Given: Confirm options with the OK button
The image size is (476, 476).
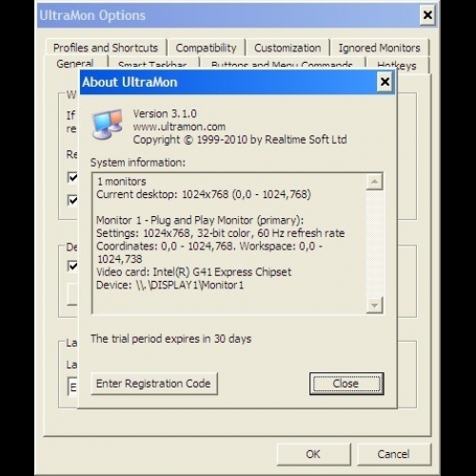Looking at the screenshot, I should coord(313,454).
